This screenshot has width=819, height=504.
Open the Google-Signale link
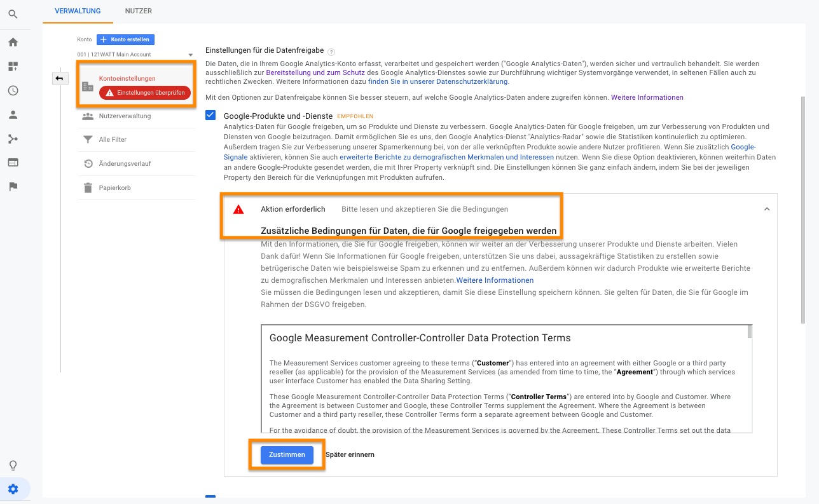click(743, 147)
